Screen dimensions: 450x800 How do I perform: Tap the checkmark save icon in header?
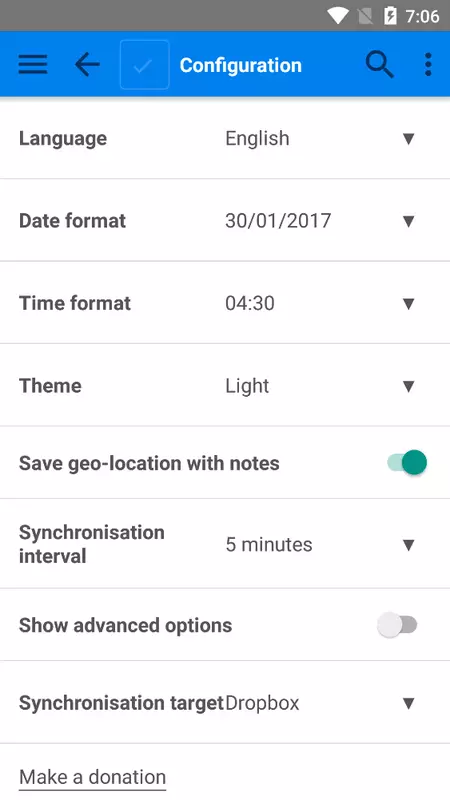144,65
